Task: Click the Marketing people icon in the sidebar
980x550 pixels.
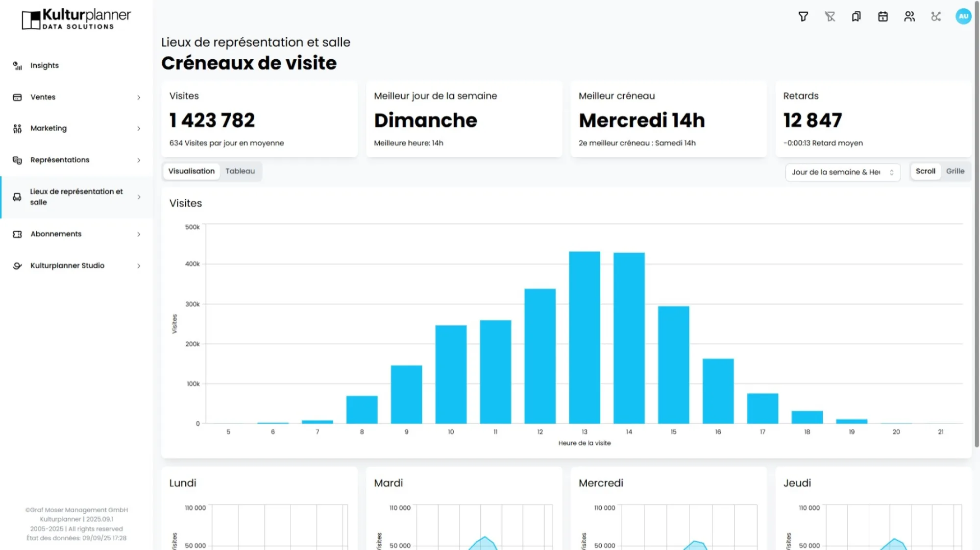Action: tap(18, 128)
